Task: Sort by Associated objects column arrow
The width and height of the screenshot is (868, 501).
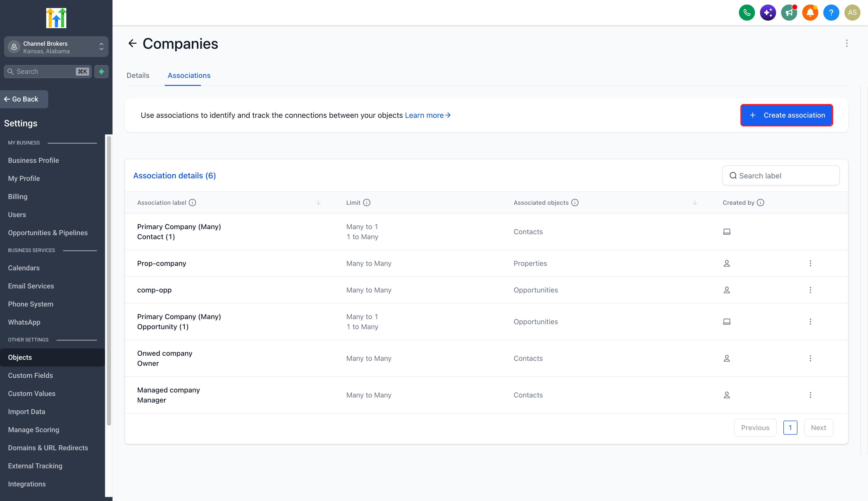Action: point(695,203)
